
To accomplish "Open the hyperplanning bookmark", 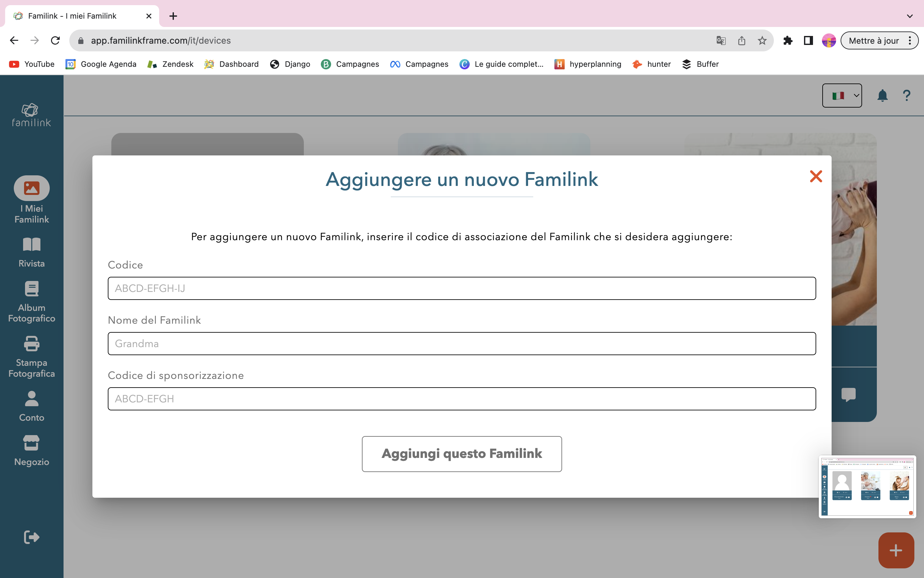I will (588, 64).
